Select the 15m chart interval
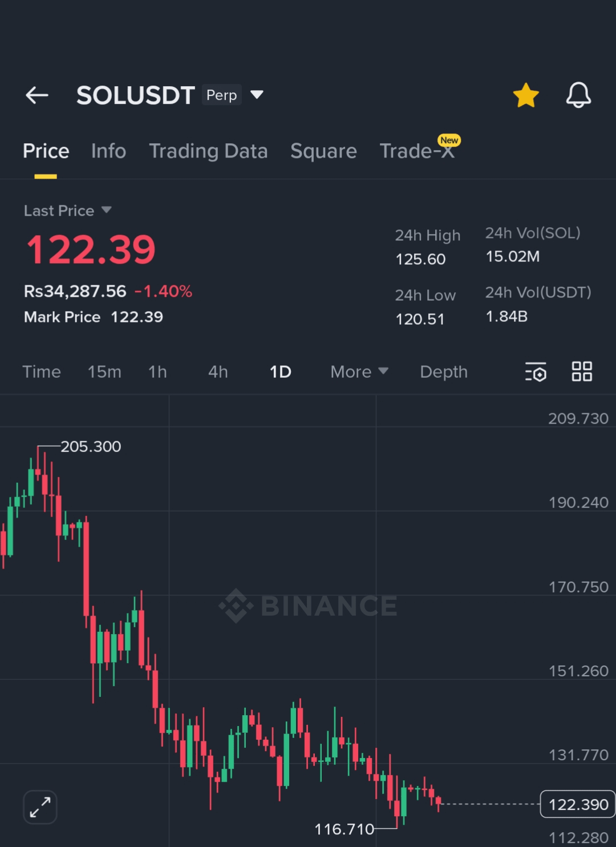Image resolution: width=616 pixels, height=847 pixels. [104, 372]
